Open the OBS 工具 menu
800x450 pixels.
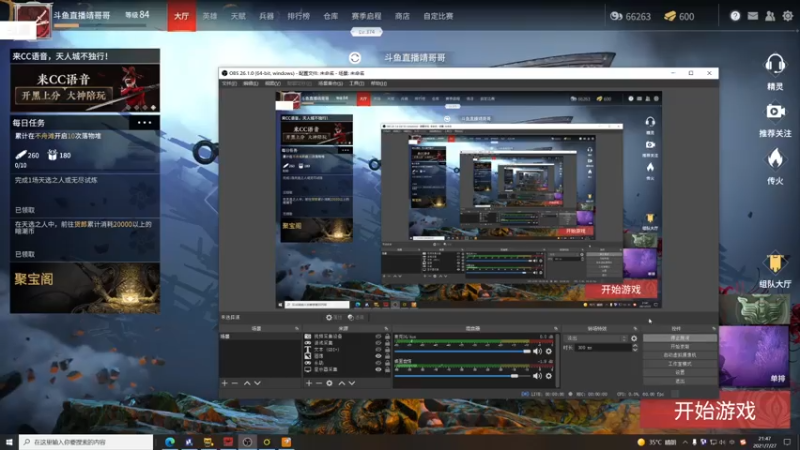(x=357, y=83)
